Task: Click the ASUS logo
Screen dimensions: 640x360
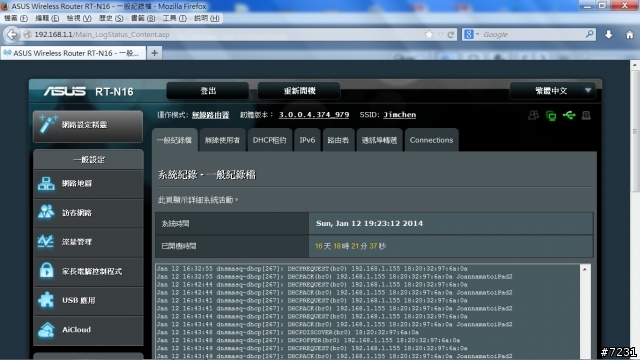Action: coord(65,91)
